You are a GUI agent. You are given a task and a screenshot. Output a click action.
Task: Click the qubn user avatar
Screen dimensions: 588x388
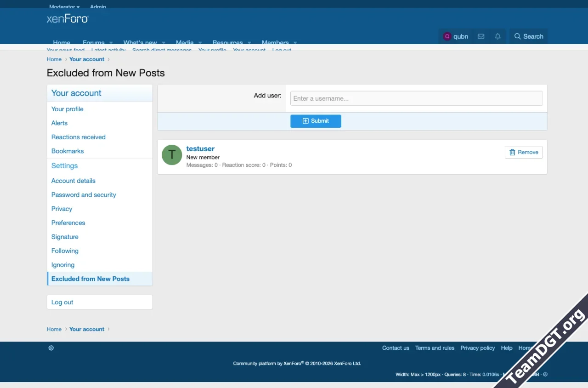pyautogui.click(x=447, y=36)
